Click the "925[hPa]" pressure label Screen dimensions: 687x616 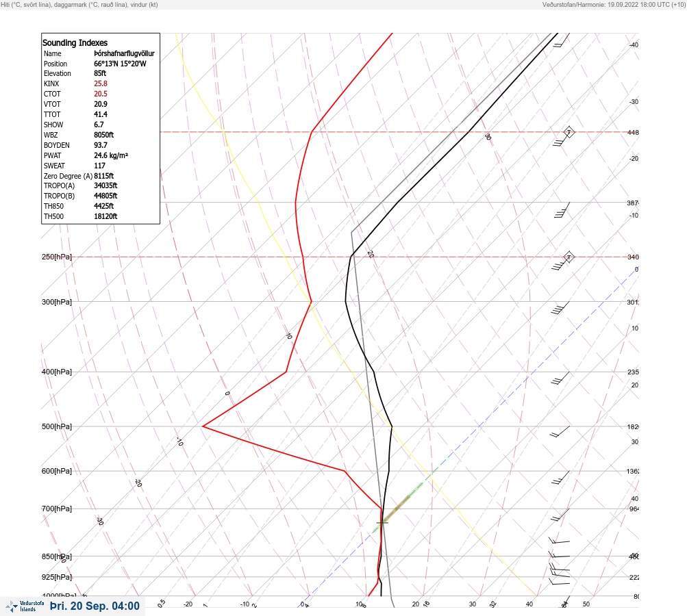pos(57,577)
